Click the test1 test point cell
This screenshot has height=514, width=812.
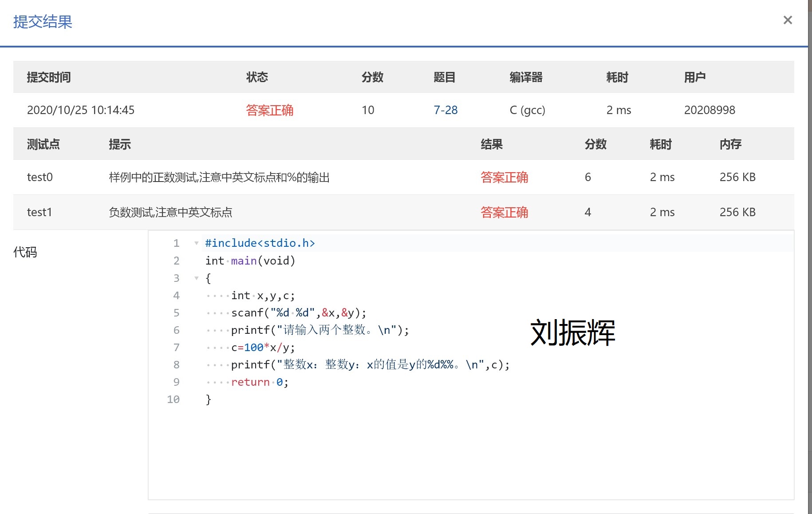(39, 212)
